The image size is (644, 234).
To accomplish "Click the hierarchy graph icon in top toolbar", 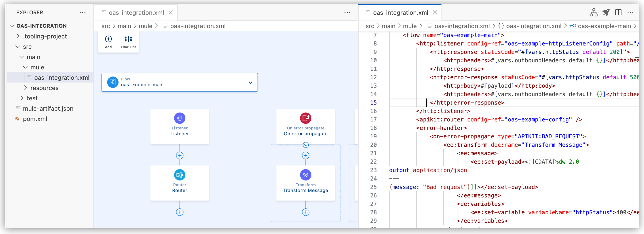I will pos(594,12).
